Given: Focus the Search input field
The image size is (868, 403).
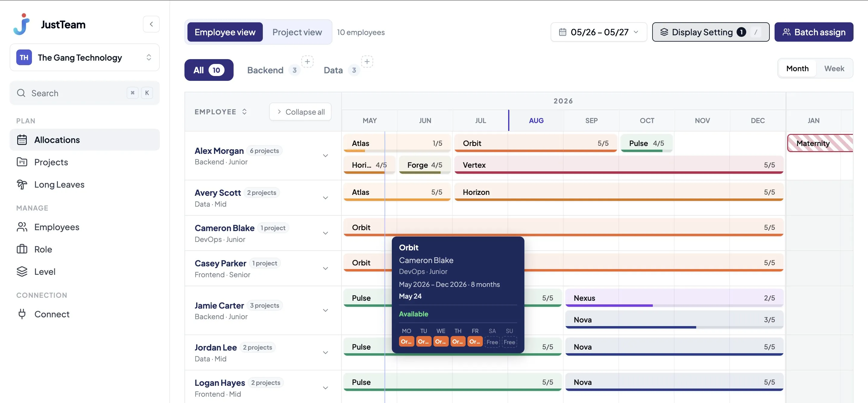Looking at the screenshot, I should 85,93.
